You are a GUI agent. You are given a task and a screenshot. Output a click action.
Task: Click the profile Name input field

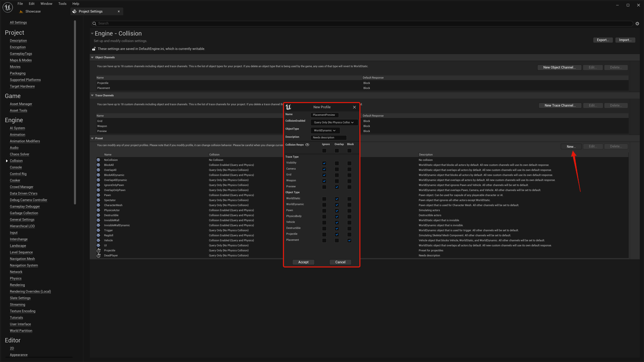(325, 115)
